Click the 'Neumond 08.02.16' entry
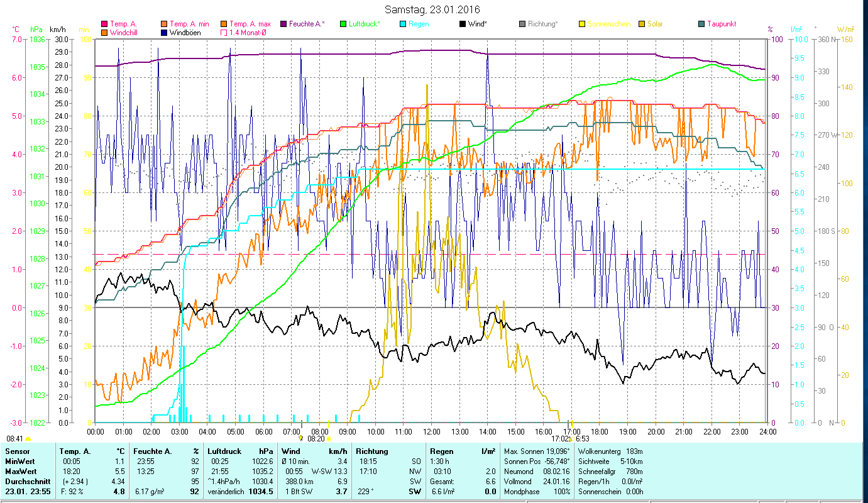868x503 pixels. pos(537,471)
